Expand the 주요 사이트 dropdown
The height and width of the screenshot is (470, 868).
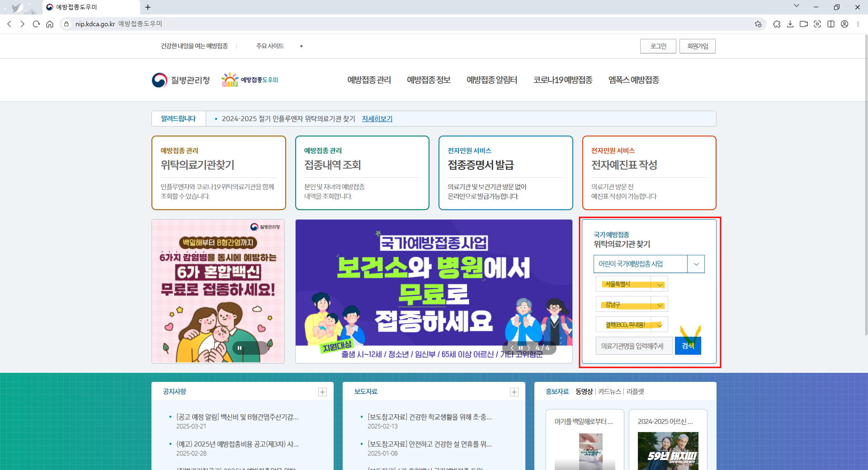click(279, 46)
